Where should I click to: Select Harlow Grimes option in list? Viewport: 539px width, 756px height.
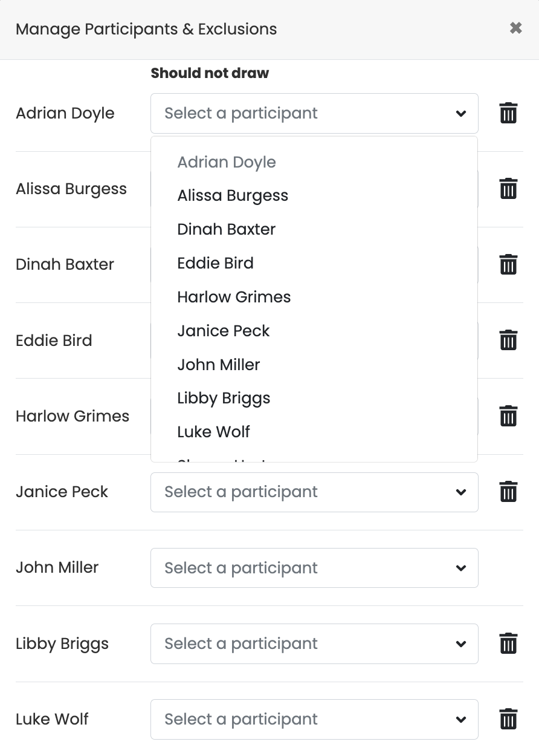(234, 297)
